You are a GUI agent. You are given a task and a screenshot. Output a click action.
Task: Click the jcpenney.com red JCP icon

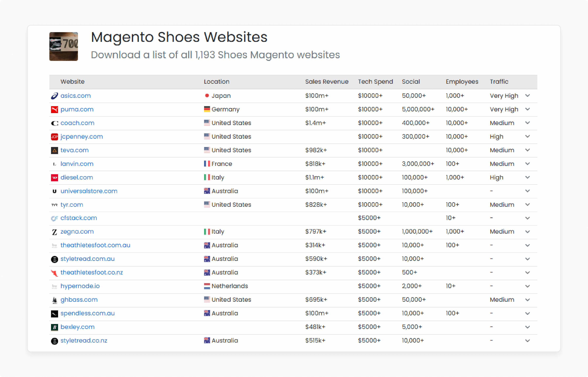tap(54, 137)
